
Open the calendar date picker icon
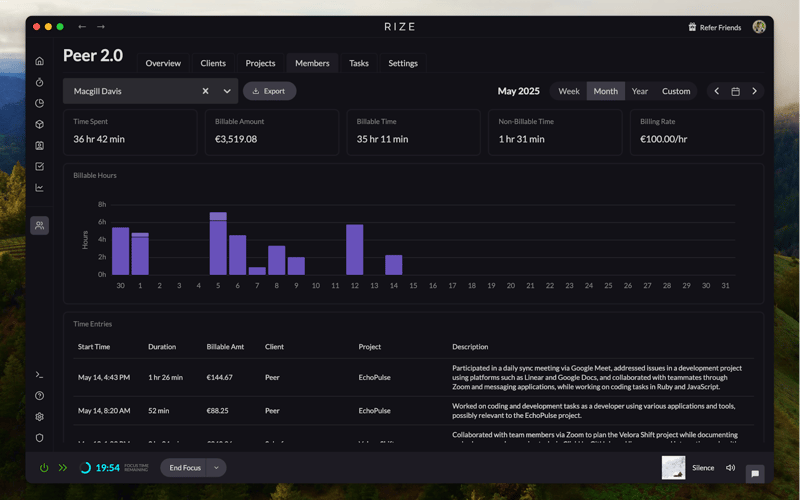[735, 91]
